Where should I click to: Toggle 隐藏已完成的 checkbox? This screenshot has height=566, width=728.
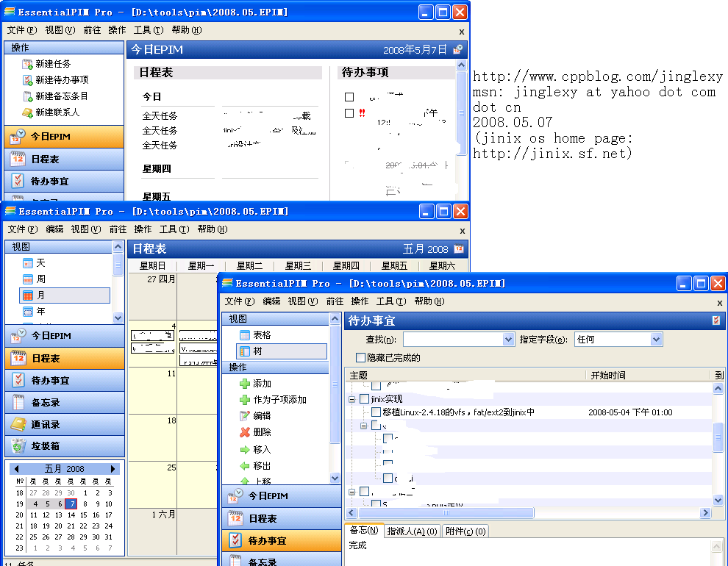coord(360,358)
